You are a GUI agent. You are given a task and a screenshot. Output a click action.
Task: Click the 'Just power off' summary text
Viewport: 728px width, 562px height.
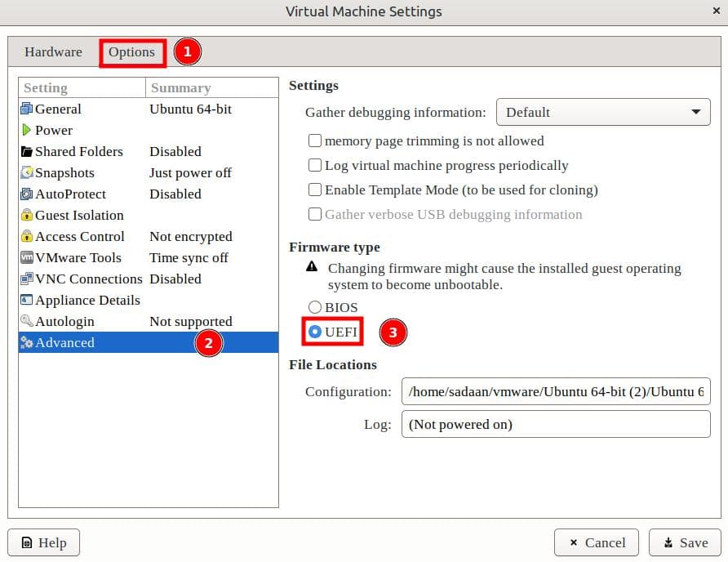pyautogui.click(x=190, y=173)
